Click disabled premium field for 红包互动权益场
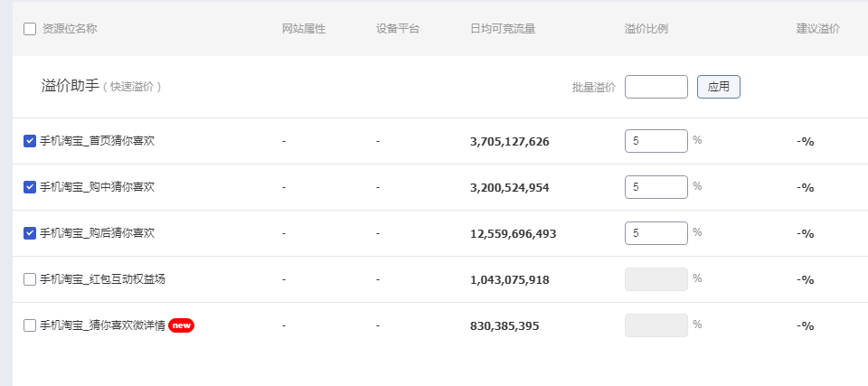 pos(656,279)
